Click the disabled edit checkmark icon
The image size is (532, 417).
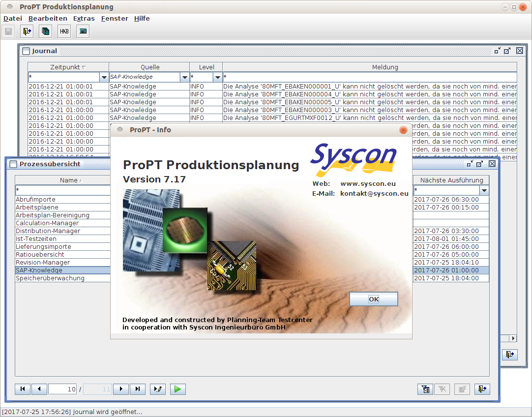(x=462, y=389)
